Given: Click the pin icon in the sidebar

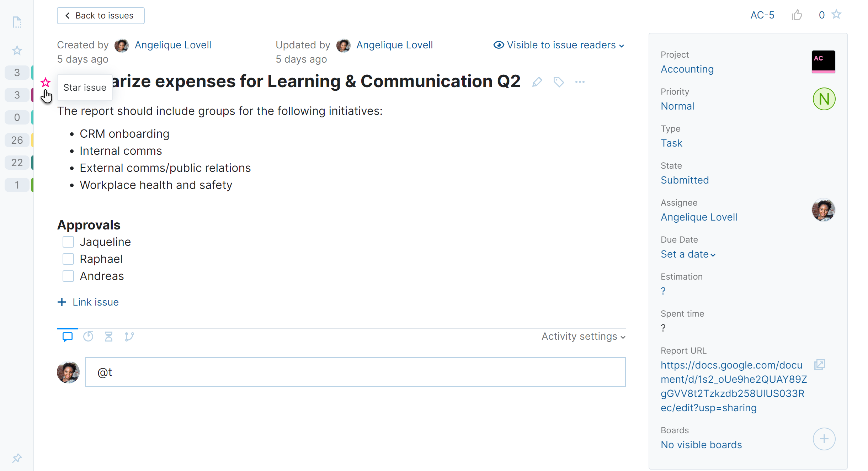Looking at the screenshot, I should point(17,458).
